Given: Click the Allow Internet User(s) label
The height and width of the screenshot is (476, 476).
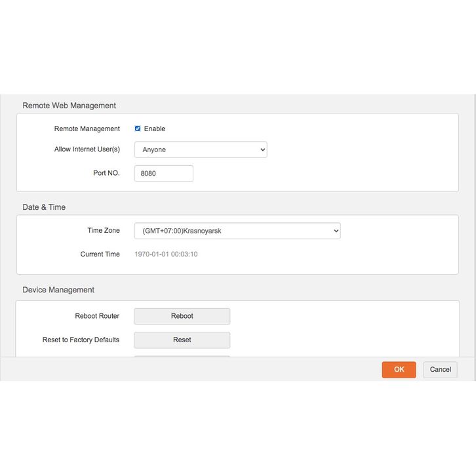Looking at the screenshot, I should coord(87,149).
